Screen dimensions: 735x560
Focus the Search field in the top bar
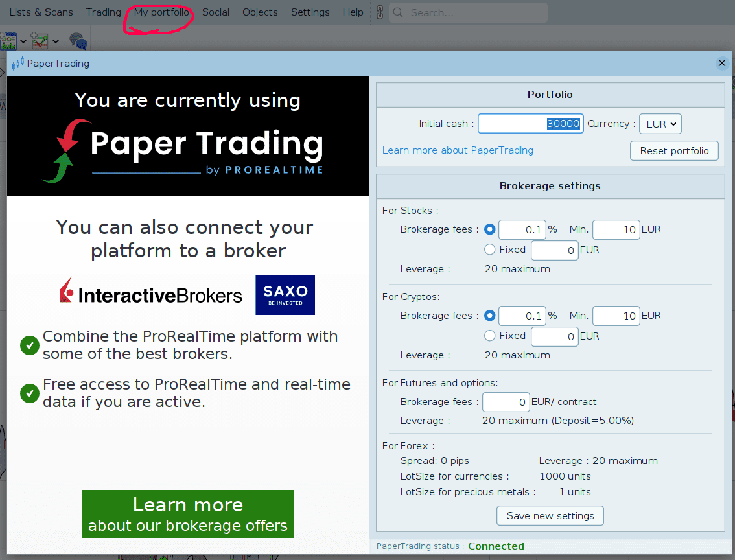coord(468,13)
